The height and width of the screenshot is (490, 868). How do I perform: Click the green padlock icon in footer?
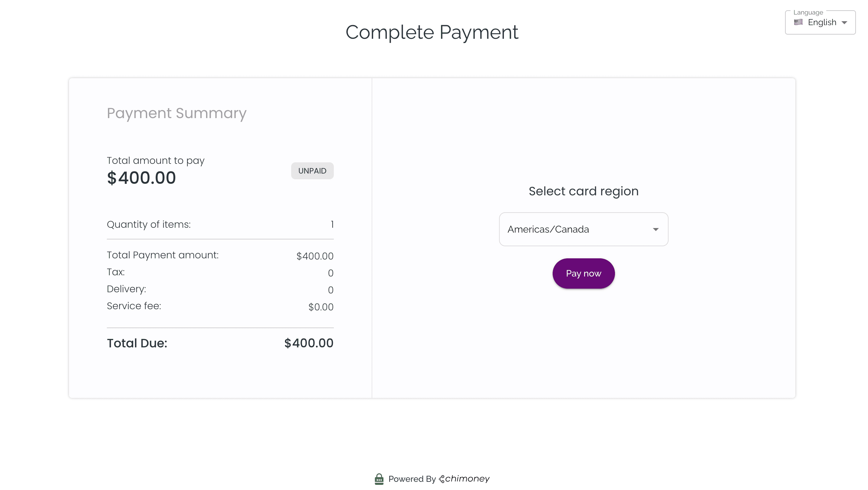point(379,479)
